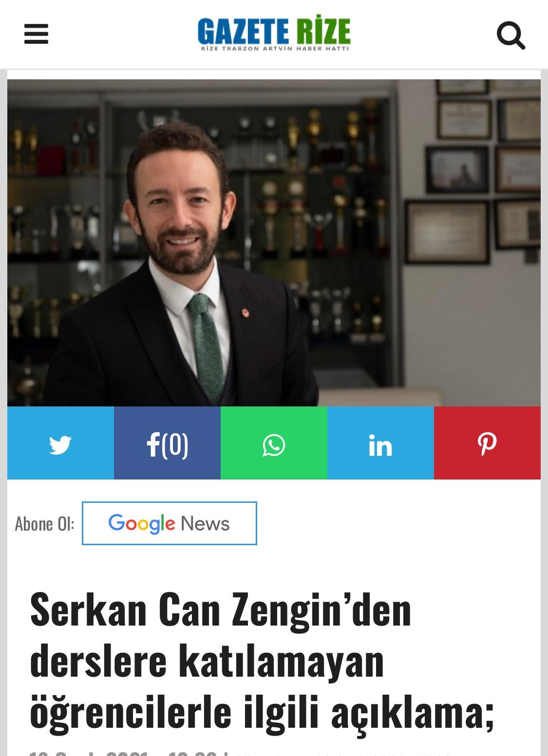The width and height of the screenshot is (548, 756).
Task: Click the "Rize Trabzon Artvin Haber Hattı" tagline
Action: click(275, 49)
